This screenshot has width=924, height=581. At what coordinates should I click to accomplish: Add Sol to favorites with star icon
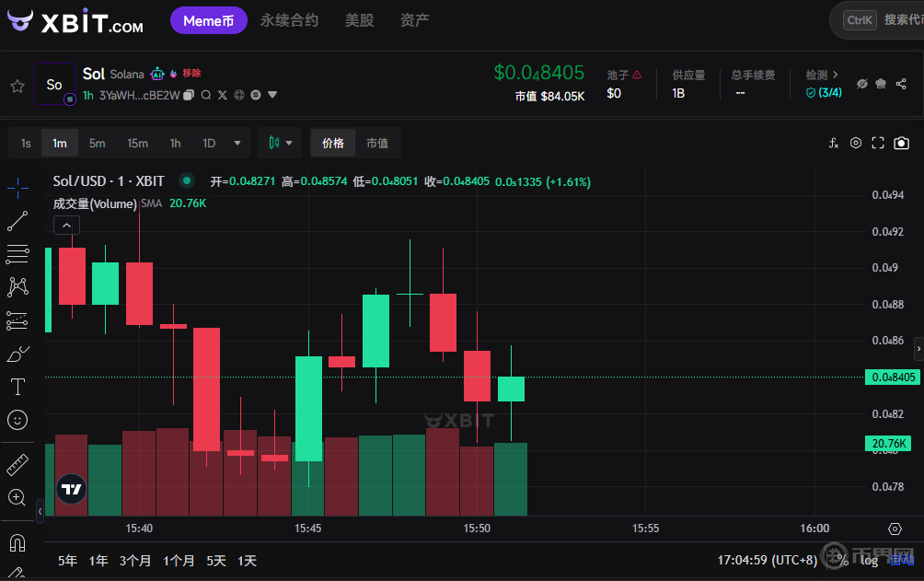17,86
